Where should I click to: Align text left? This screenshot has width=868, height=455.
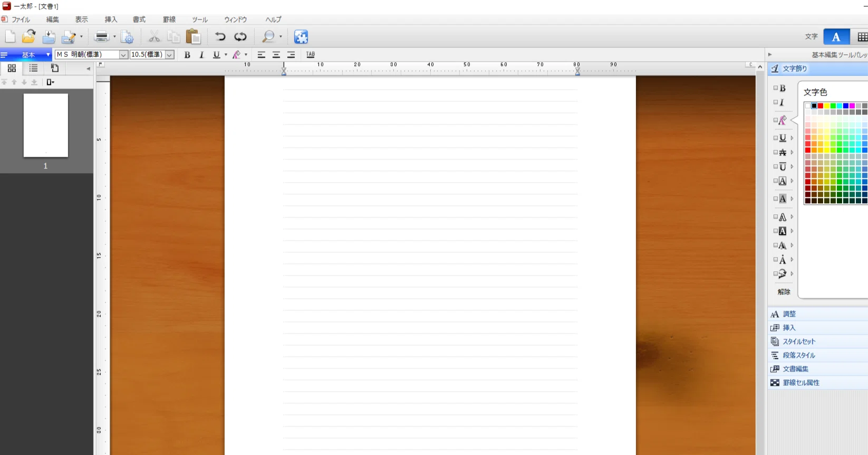pos(261,55)
